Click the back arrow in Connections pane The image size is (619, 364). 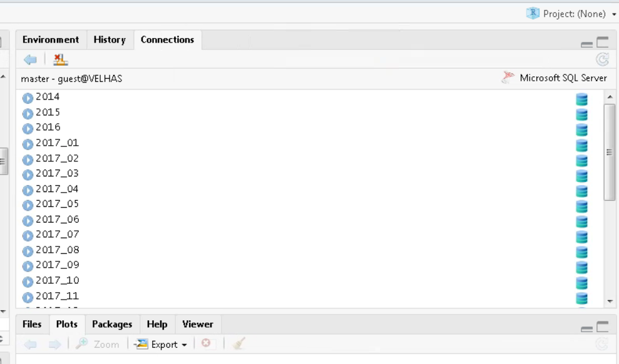30,59
